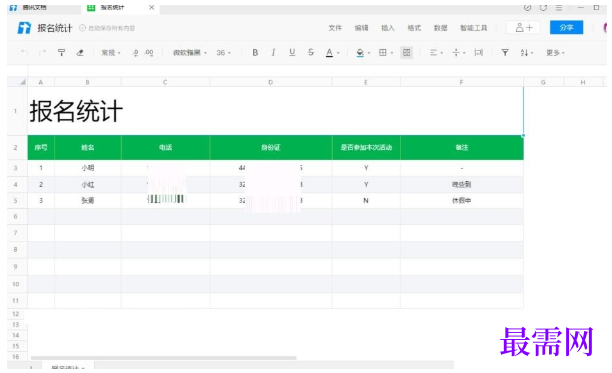Screen dimensions: 612x373
Task: Click the 身份证 header cell
Action: tap(271, 147)
